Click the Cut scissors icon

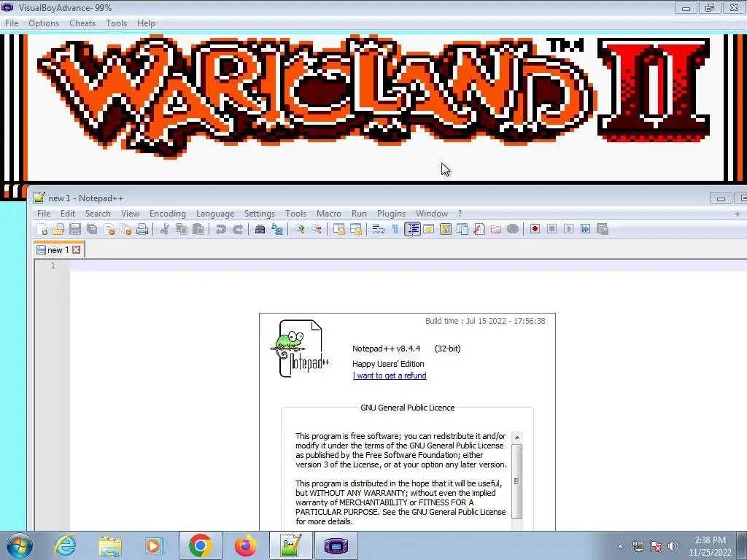click(x=165, y=230)
